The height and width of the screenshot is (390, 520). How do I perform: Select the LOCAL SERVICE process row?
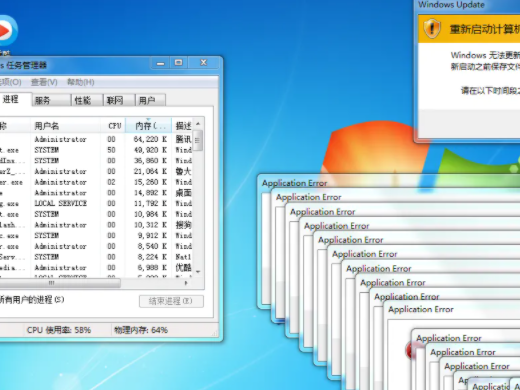[x=96, y=203]
